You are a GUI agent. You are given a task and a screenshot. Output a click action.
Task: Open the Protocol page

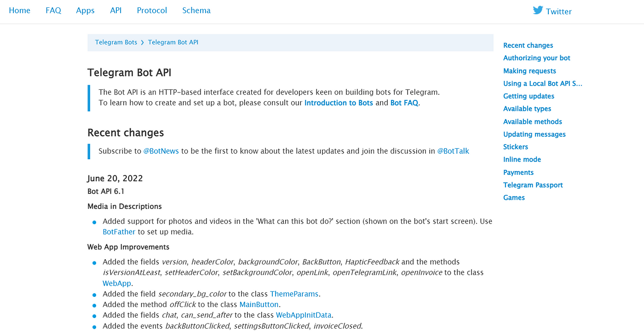[x=152, y=10]
